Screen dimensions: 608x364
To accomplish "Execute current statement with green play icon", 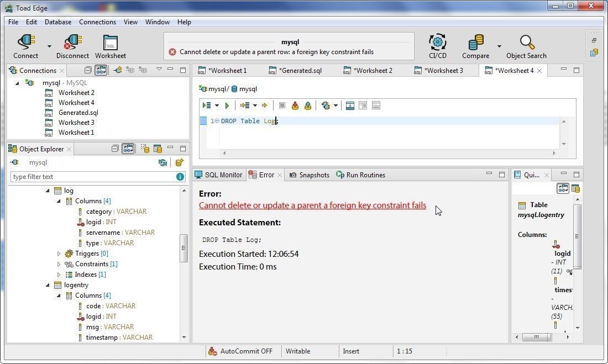I will pyautogui.click(x=227, y=105).
